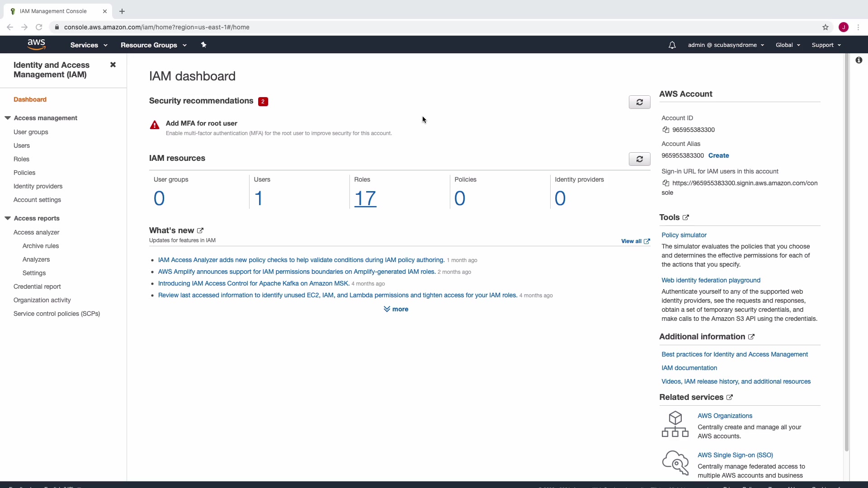Refresh the Security recommendations section

[639, 102]
